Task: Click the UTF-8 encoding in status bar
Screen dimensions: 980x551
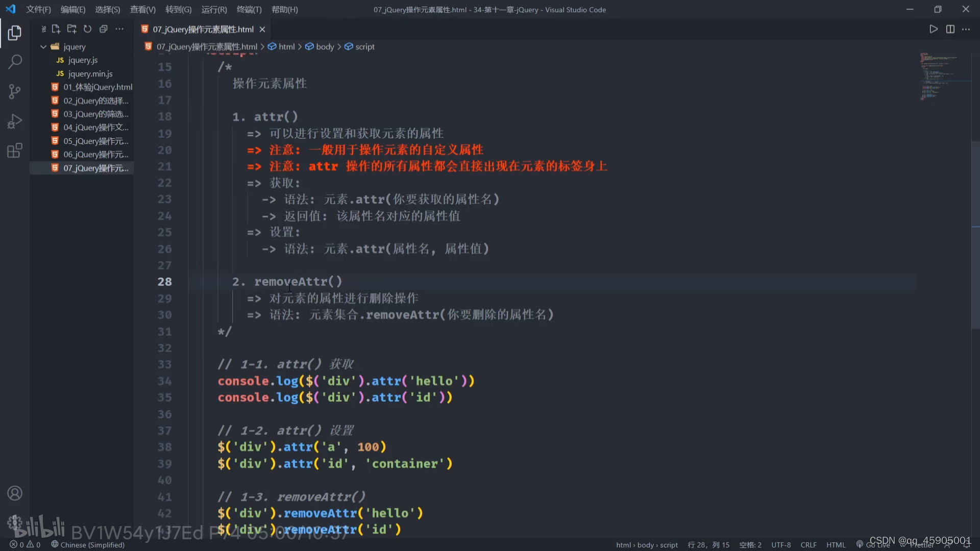Action: 780,545
